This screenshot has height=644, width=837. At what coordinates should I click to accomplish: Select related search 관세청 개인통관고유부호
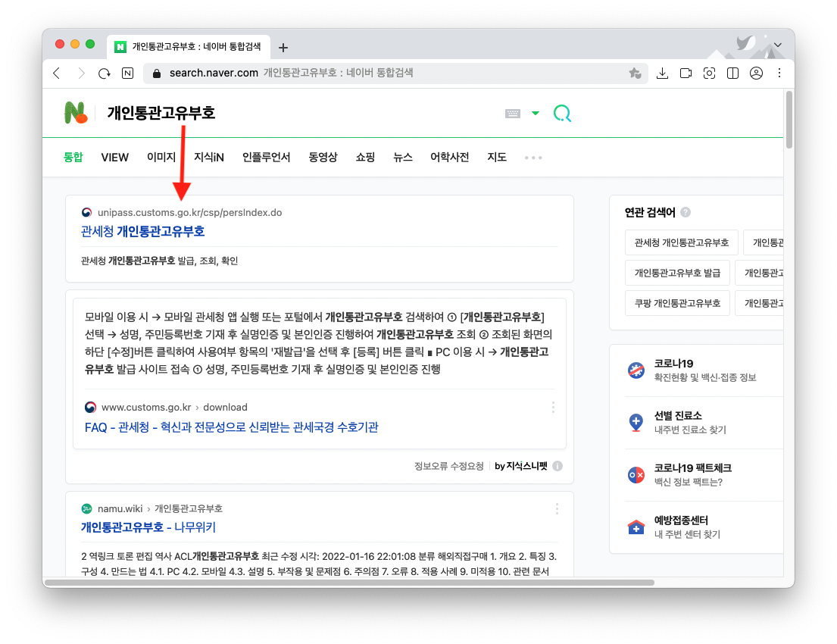tap(681, 243)
